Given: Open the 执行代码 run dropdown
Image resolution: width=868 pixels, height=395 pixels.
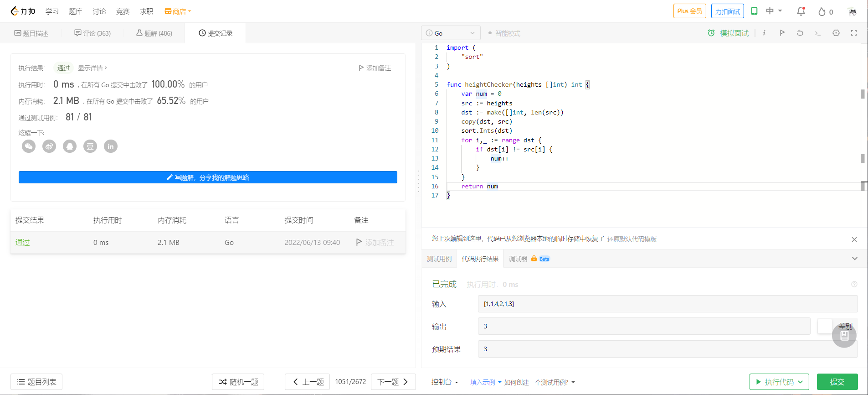Looking at the screenshot, I should [x=779, y=382].
